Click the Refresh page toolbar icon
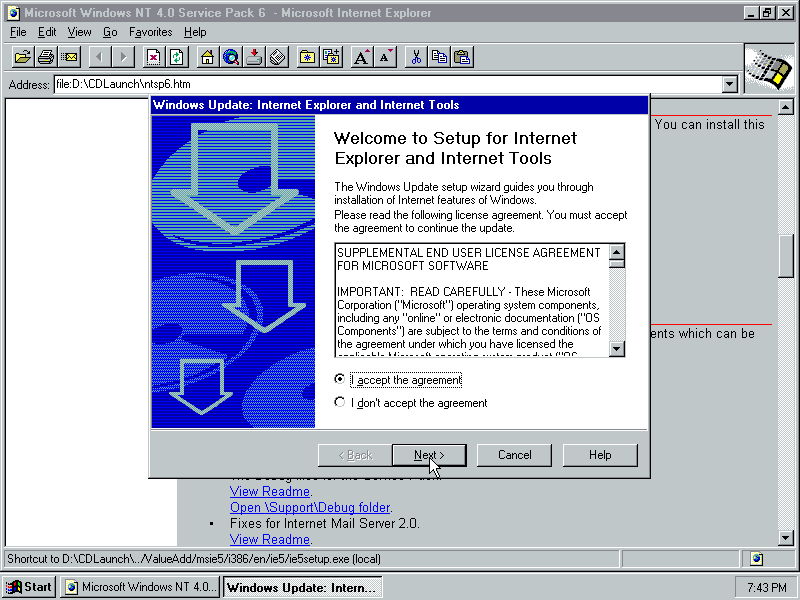 click(176, 57)
